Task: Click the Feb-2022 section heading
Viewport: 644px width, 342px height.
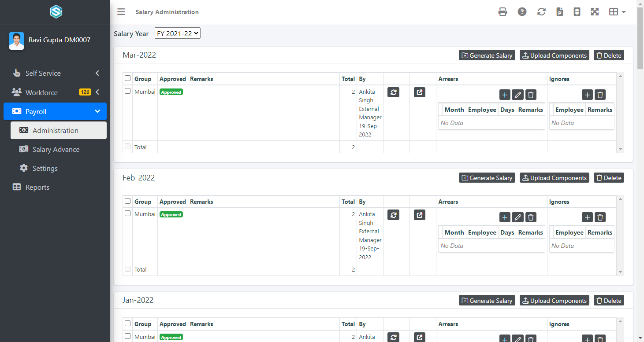Action: tap(139, 178)
